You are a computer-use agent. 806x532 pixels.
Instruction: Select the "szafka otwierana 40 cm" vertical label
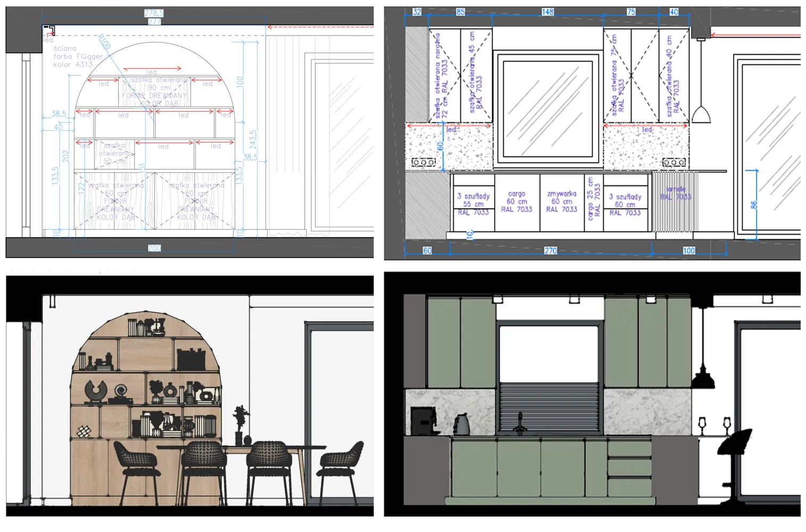pos(669,76)
